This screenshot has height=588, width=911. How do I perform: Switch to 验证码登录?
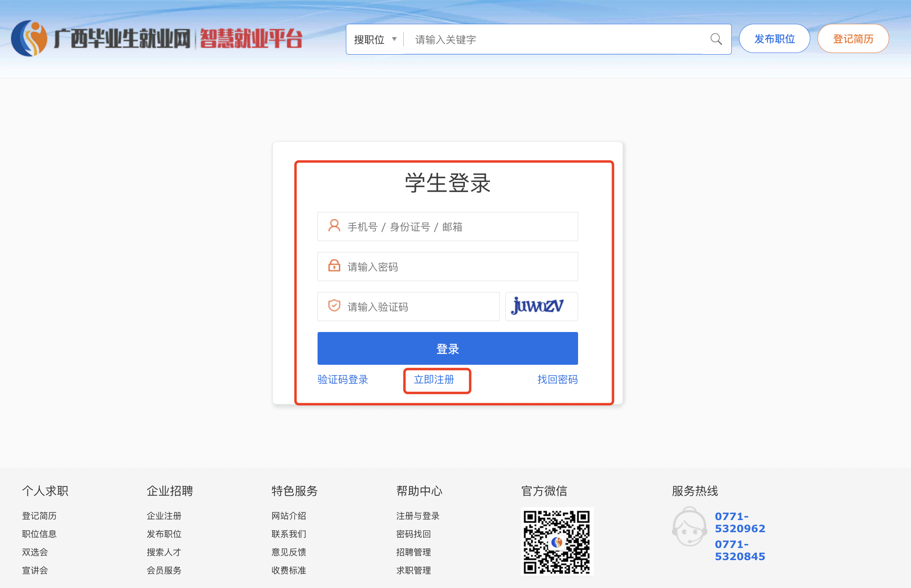point(343,379)
